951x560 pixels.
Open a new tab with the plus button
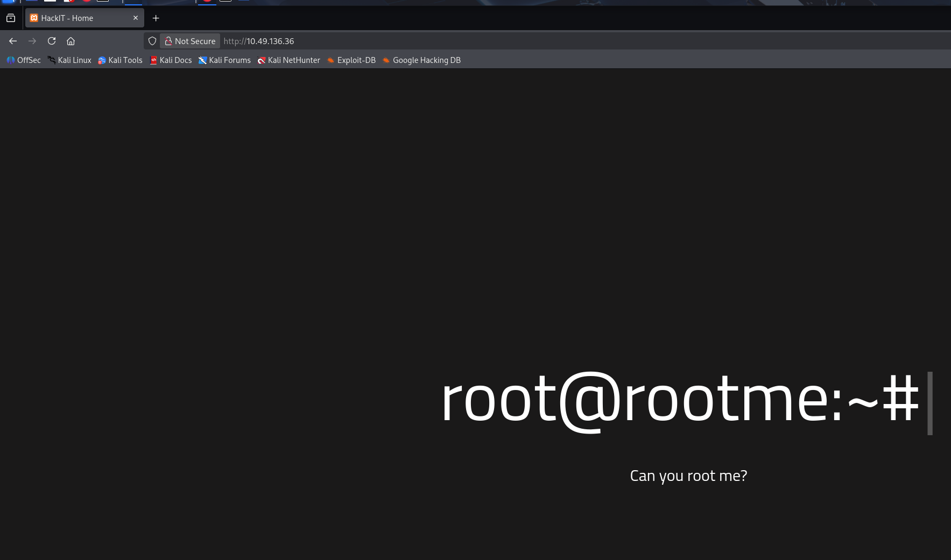click(156, 18)
